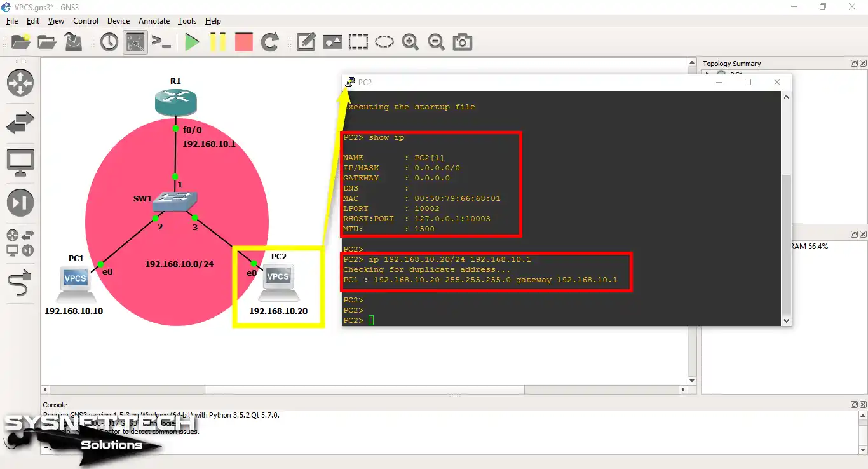Image resolution: width=868 pixels, height=469 pixels.
Task: Open the Control menu
Action: [86, 21]
